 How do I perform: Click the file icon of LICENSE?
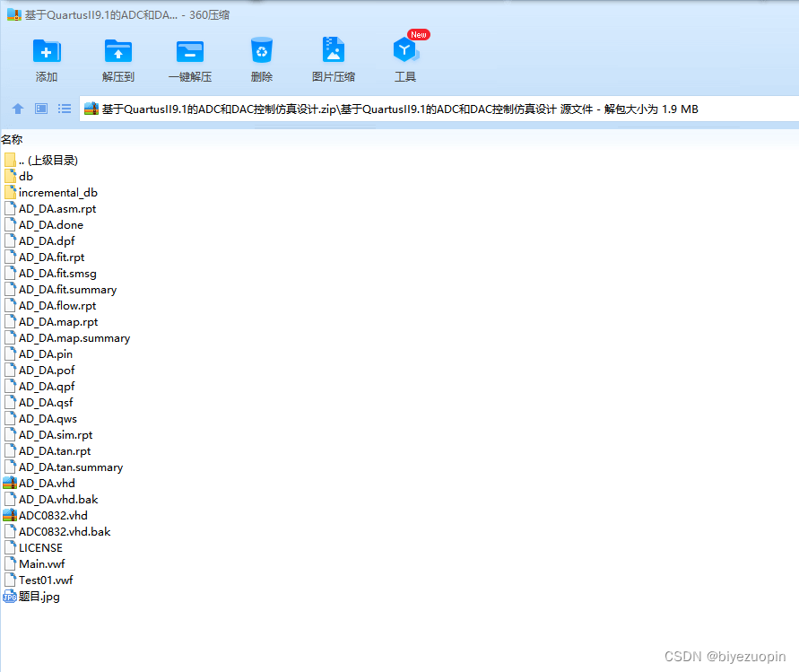(x=10, y=547)
